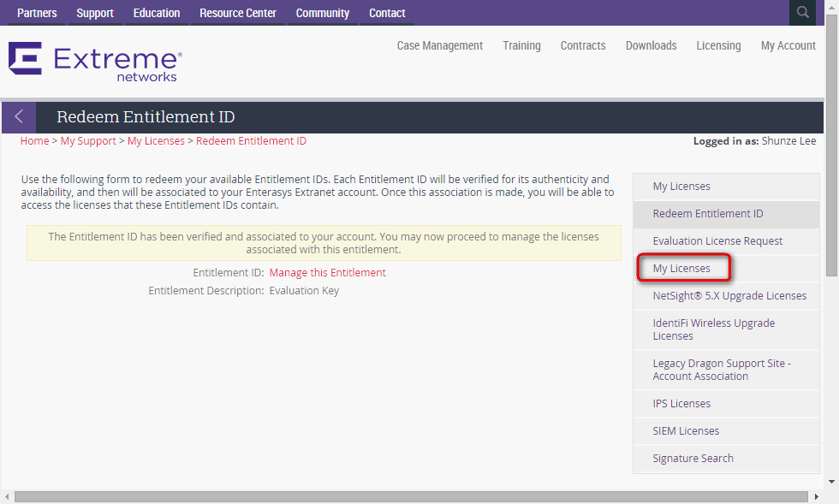Click the Home breadcrumb link
The image size is (839, 504).
[35, 140]
